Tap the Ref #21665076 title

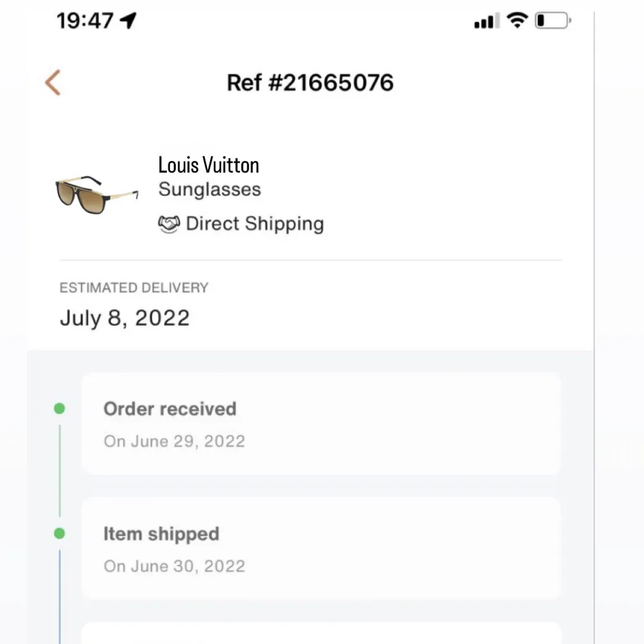tap(310, 83)
